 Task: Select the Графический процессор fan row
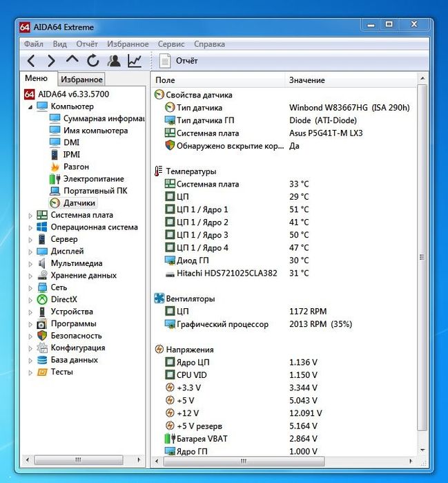[x=283, y=324]
